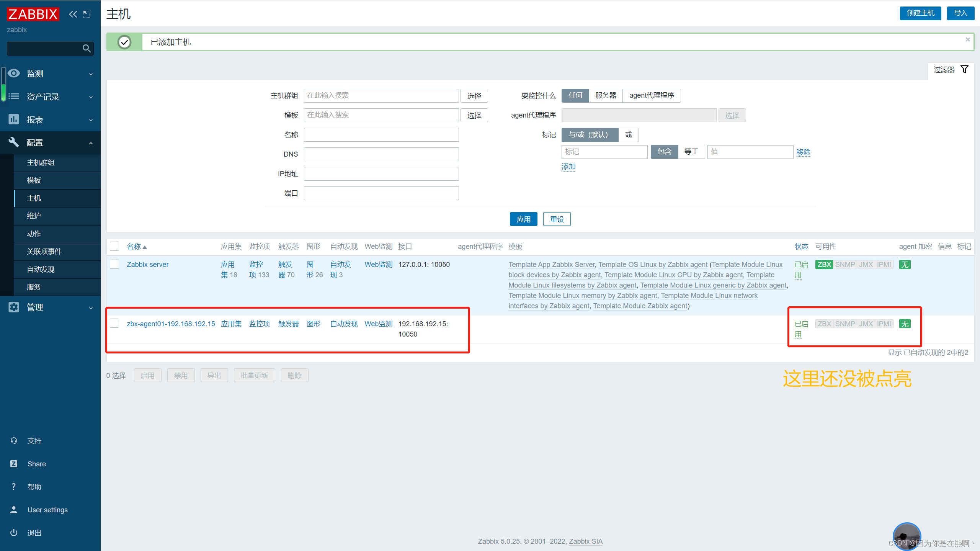Tick the zbx-agent01-192.168.192.15 row checkbox

[114, 323]
